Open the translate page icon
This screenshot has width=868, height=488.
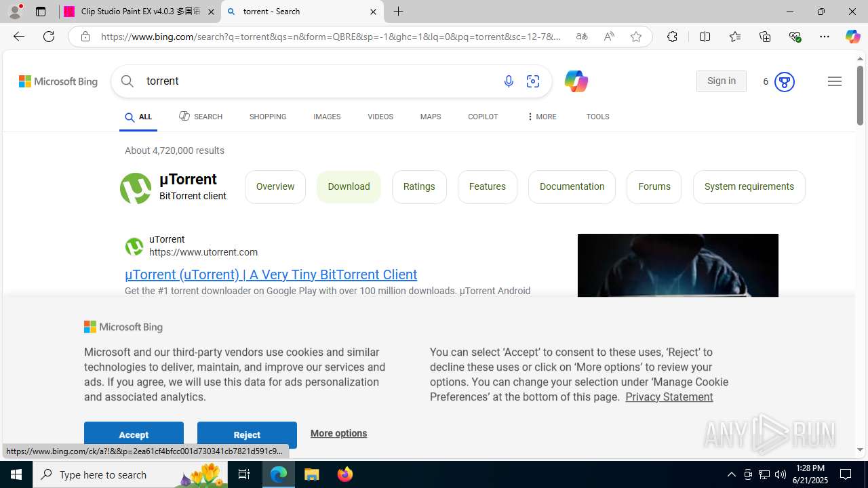click(x=582, y=37)
